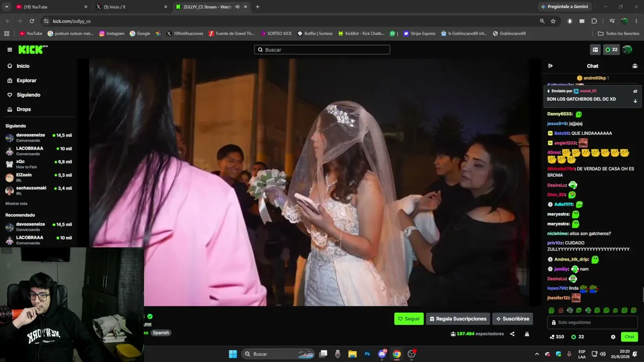This screenshot has height=362, width=644.
Task: Click the Solo seguidores chat input
Action: [593, 322]
